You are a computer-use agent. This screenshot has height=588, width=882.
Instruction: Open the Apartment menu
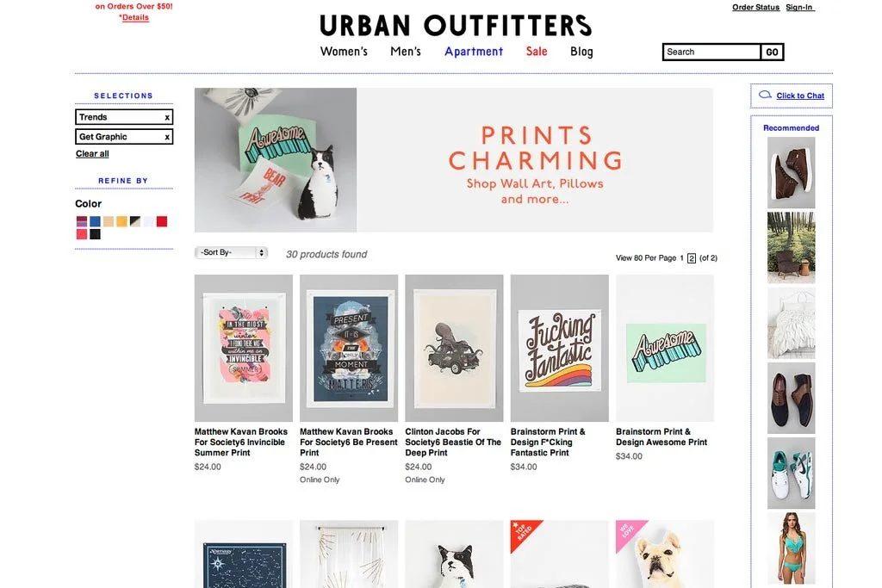click(474, 52)
